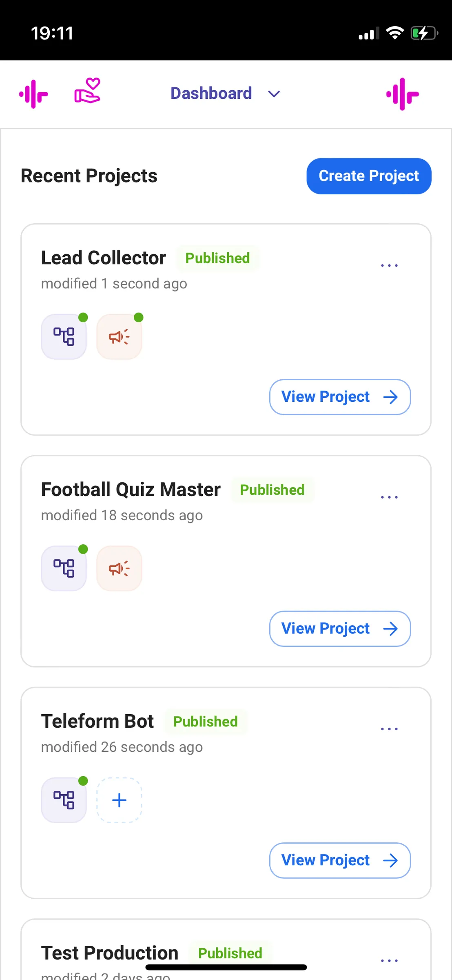The width and height of the screenshot is (452, 980).
Task: View the Lead Collector project
Action: (340, 397)
